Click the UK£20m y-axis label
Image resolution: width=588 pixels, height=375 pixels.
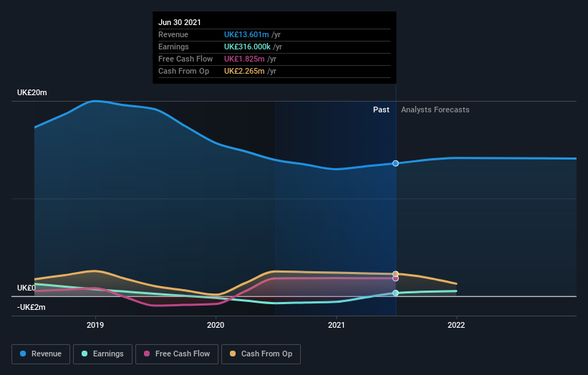tap(32, 92)
